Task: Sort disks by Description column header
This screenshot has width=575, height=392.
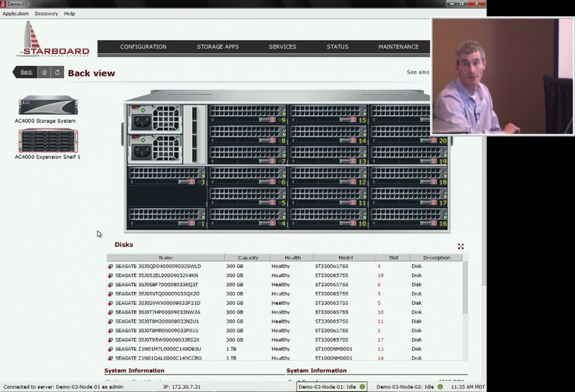Action: pos(437,258)
